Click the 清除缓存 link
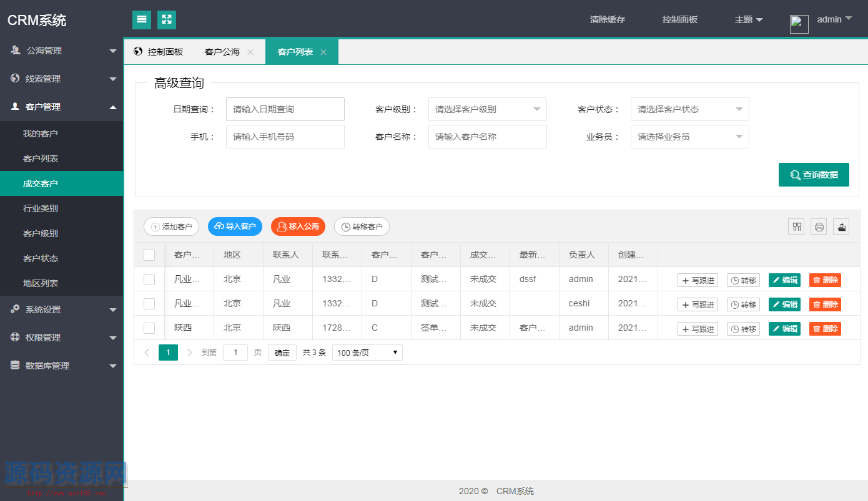The image size is (868, 501). click(x=606, y=19)
